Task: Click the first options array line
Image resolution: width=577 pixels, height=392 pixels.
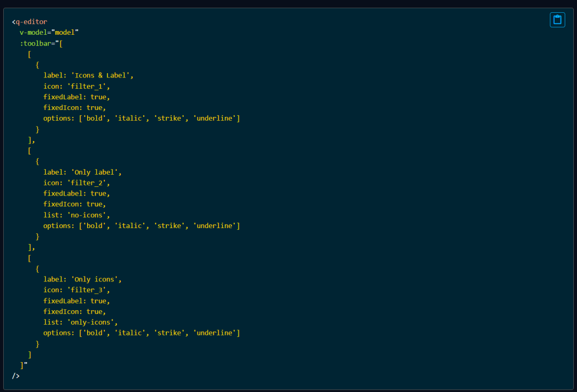Action: tap(142, 119)
